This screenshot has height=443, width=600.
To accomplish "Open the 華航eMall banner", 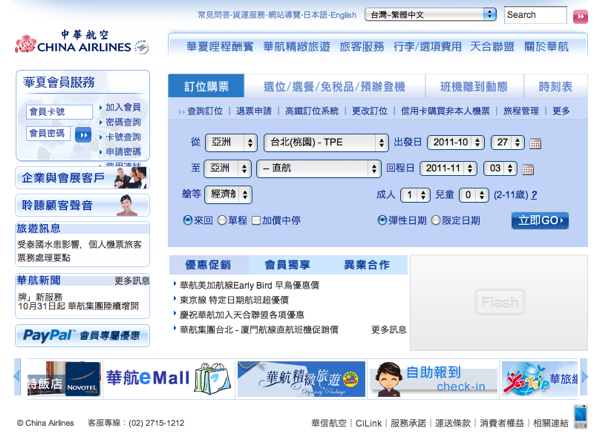I will 169,378.
